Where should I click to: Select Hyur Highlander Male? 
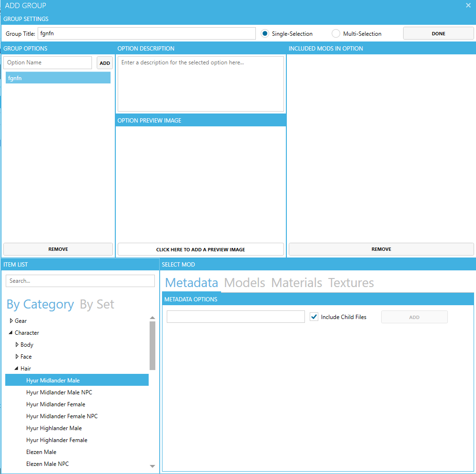(x=54, y=428)
